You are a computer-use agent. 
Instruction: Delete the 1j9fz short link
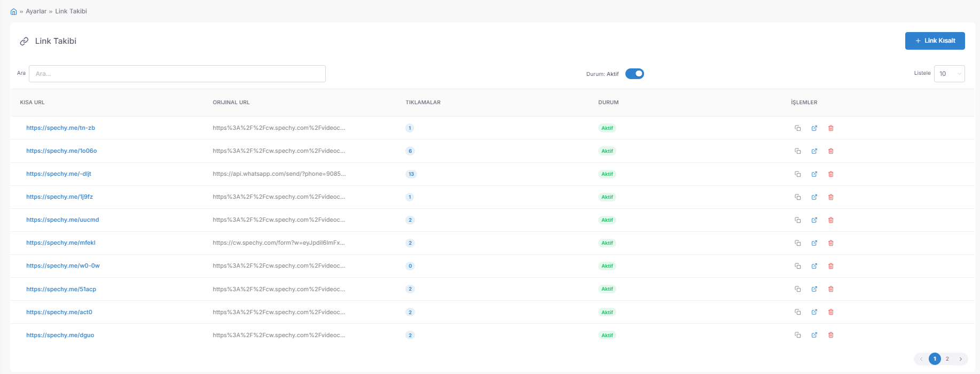pyautogui.click(x=831, y=197)
